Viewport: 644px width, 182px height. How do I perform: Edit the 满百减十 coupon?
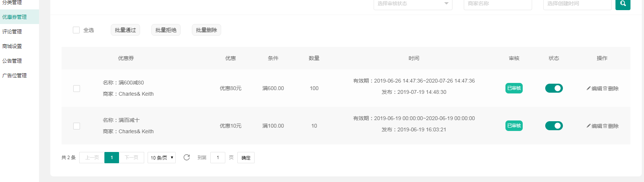click(594, 126)
